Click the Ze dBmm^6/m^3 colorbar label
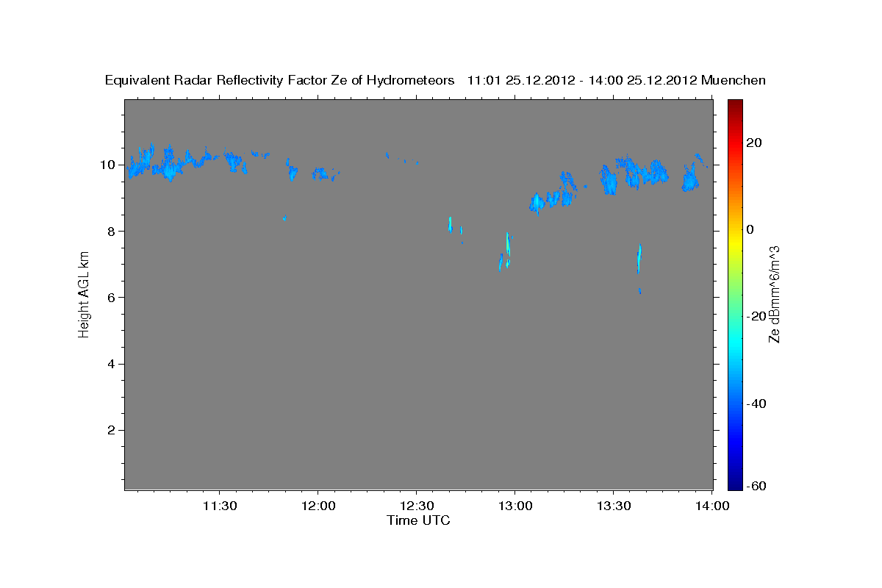 [x=774, y=295]
